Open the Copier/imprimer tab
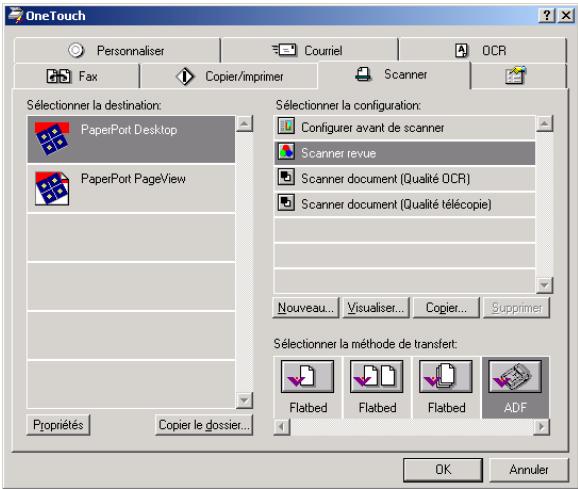The width and height of the screenshot is (578, 489). [x=229, y=76]
